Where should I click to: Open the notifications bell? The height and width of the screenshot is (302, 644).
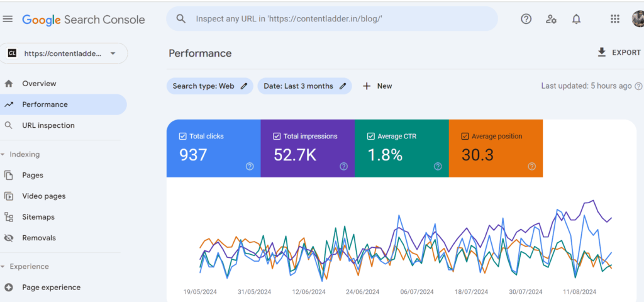[x=576, y=19]
